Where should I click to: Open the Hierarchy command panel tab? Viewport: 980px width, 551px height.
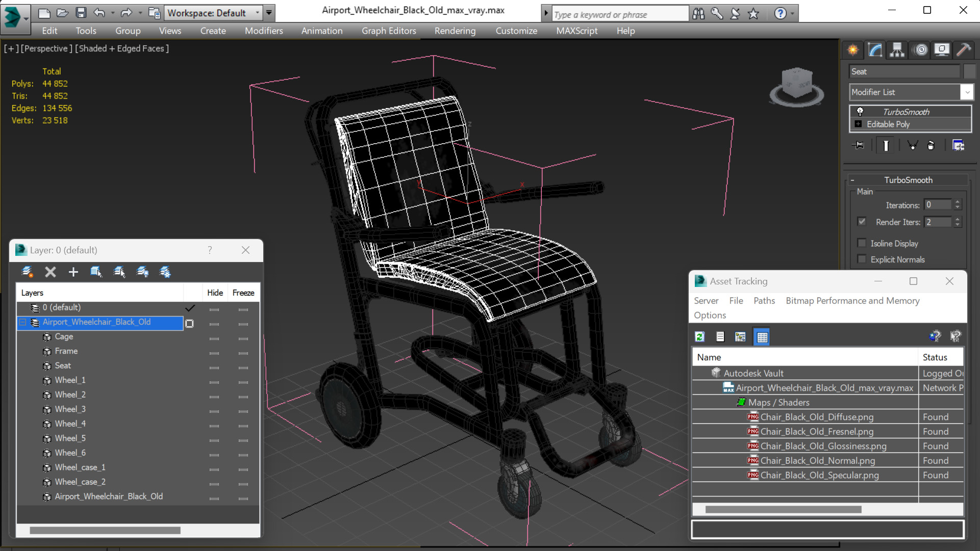897,49
